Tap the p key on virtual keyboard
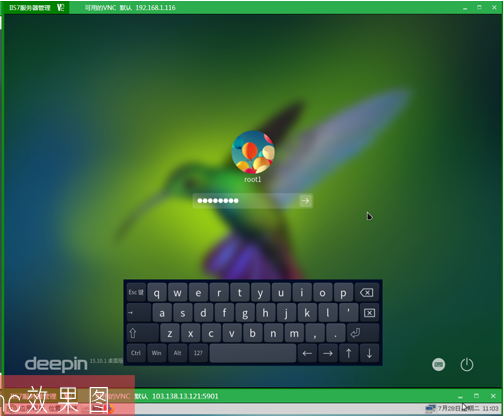Viewport: 503px width, 416px height. click(343, 292)
